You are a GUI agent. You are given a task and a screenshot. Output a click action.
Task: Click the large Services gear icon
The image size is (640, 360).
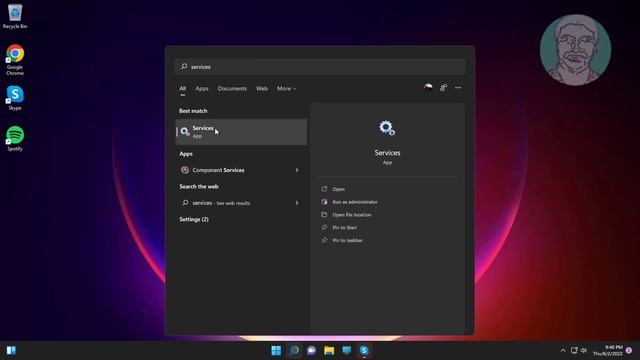click(x=387, y=128)
